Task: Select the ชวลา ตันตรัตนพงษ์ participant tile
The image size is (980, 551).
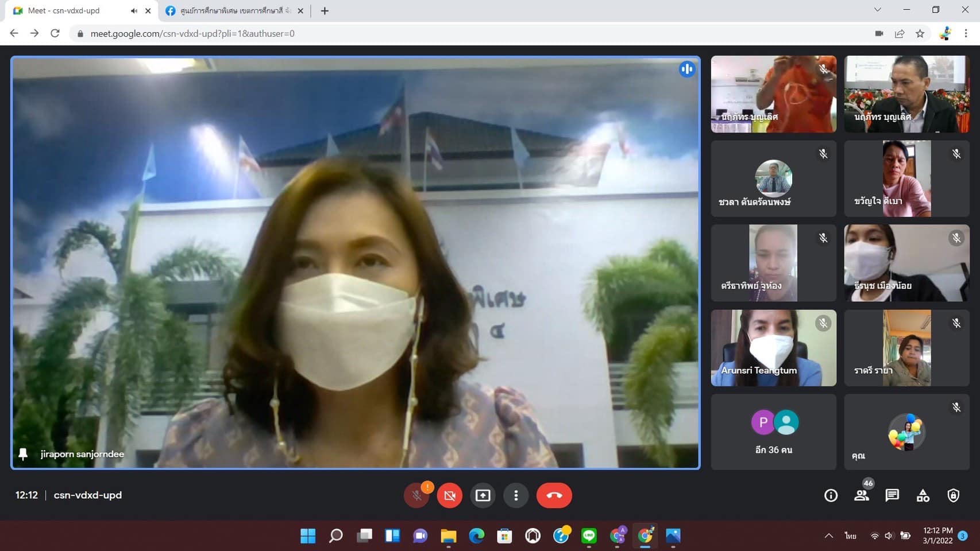Action: coord(774,179)
